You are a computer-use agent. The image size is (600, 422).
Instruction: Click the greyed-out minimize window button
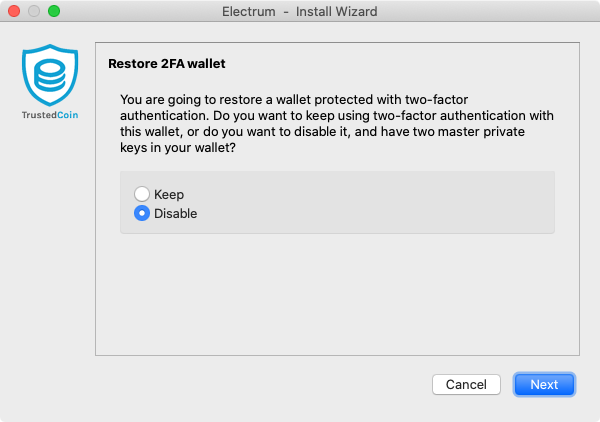pyautogui.click(x=34, y=11)
